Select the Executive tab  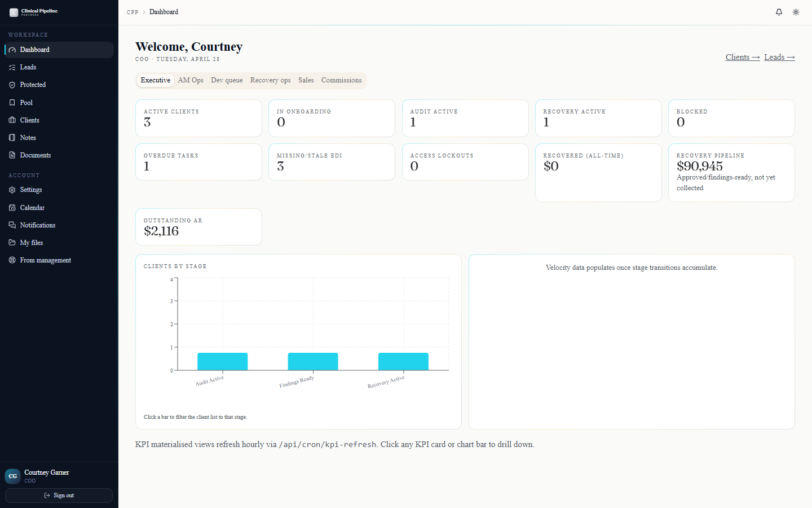[156, 80]
